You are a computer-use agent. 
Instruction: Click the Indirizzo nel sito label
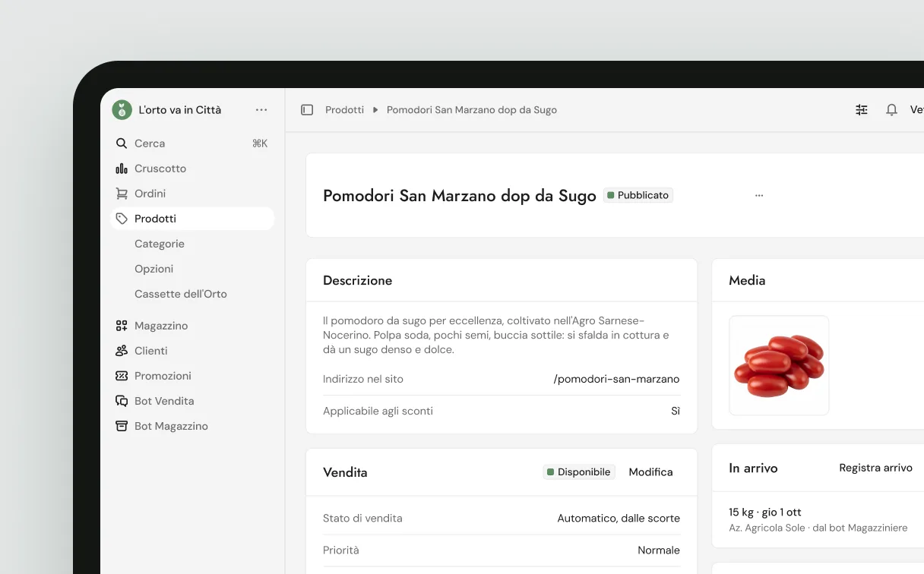click(363, 379)
